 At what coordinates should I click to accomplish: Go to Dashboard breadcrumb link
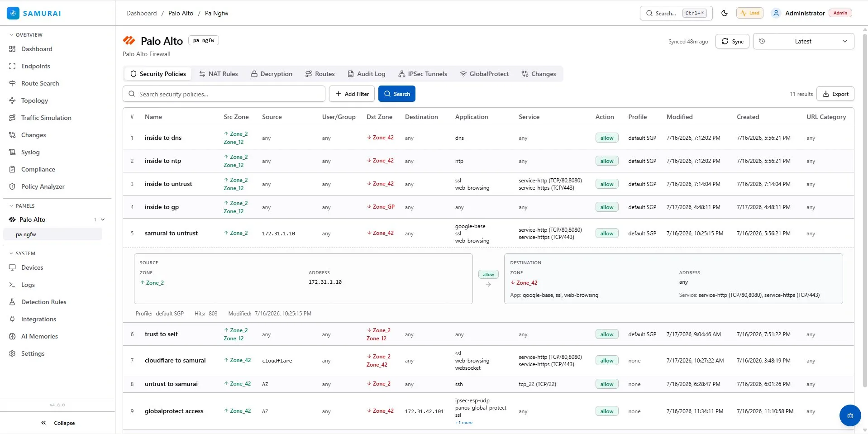click(142, 13)
